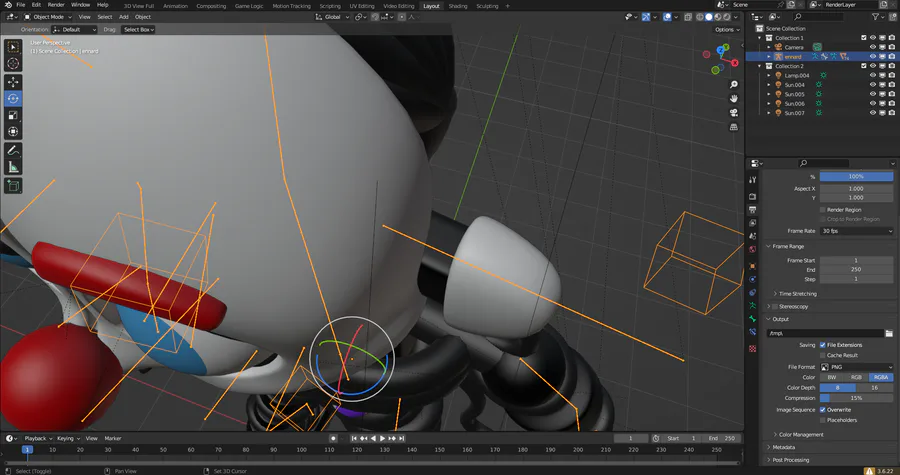Image resolution: width=900 pixels, height=475 pixels.
Task: Uncheck Collection 1 exclude checkbox
Action: coord(863,38)
